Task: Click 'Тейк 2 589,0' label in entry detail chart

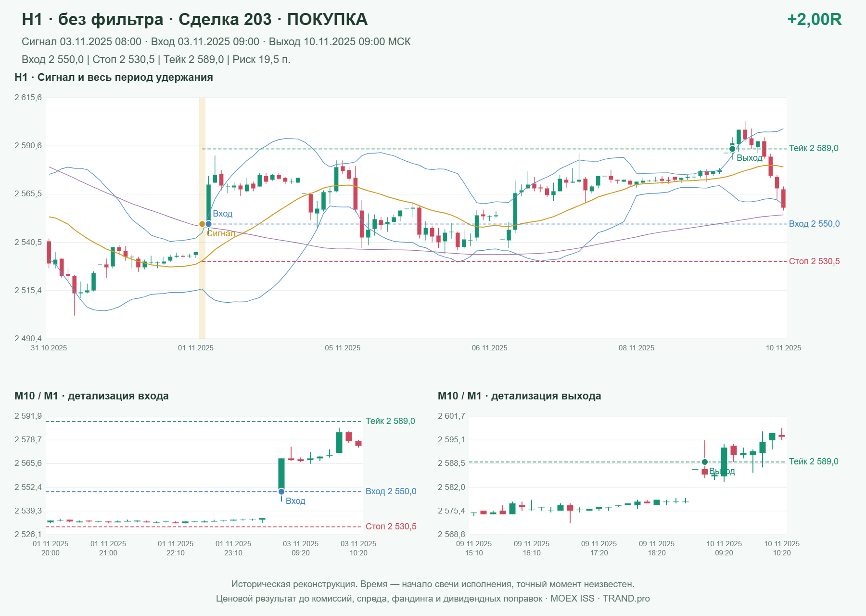Action: click(x=390, y=421)
